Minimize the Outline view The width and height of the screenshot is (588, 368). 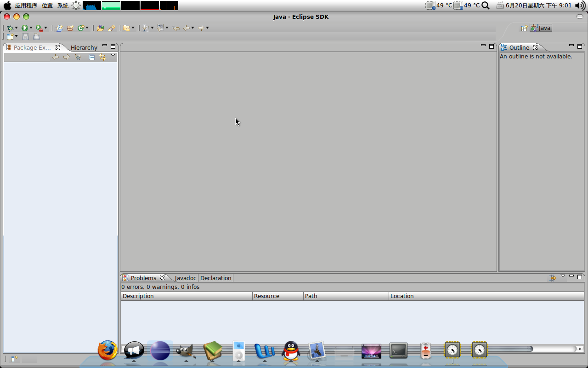coord(571,46)
